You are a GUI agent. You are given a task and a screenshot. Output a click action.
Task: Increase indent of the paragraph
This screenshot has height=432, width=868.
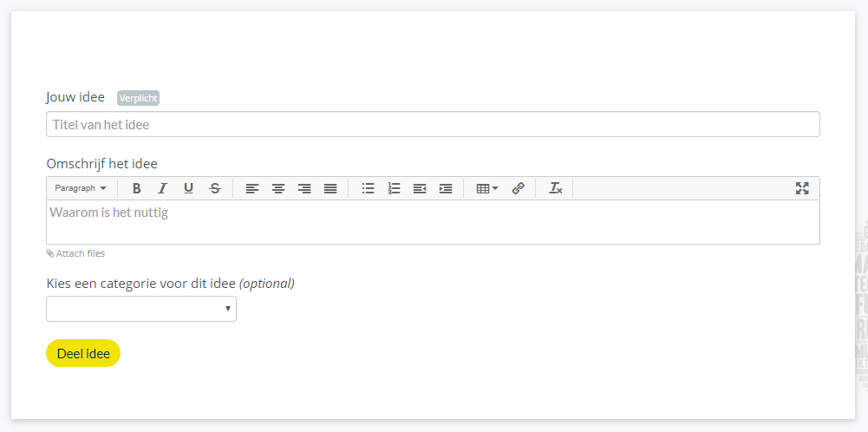coord(446,188)
